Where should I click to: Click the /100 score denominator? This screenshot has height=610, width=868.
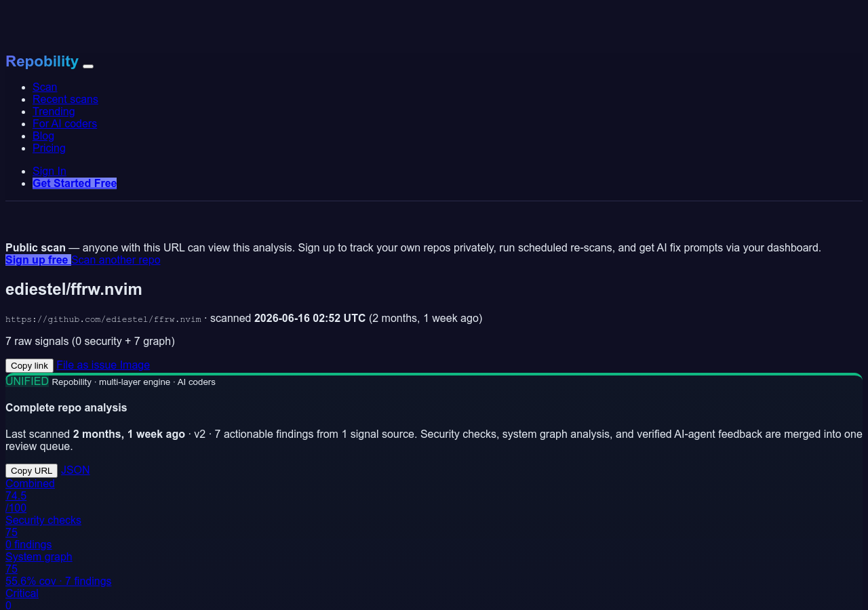(x=16, y=508)
